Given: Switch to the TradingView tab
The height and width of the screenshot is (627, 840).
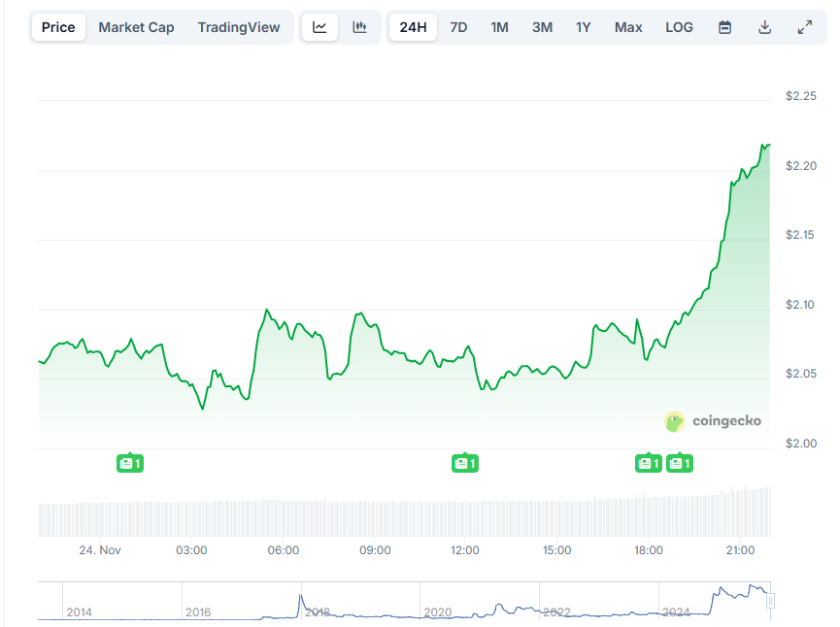Looking at the screenshot, I should tap(239, 27).
